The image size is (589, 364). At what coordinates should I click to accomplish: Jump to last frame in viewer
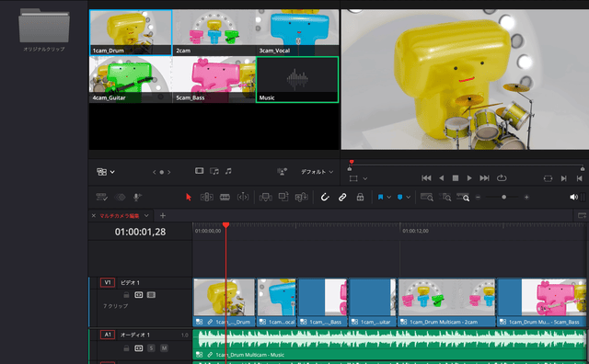click(x=485, y=178)
